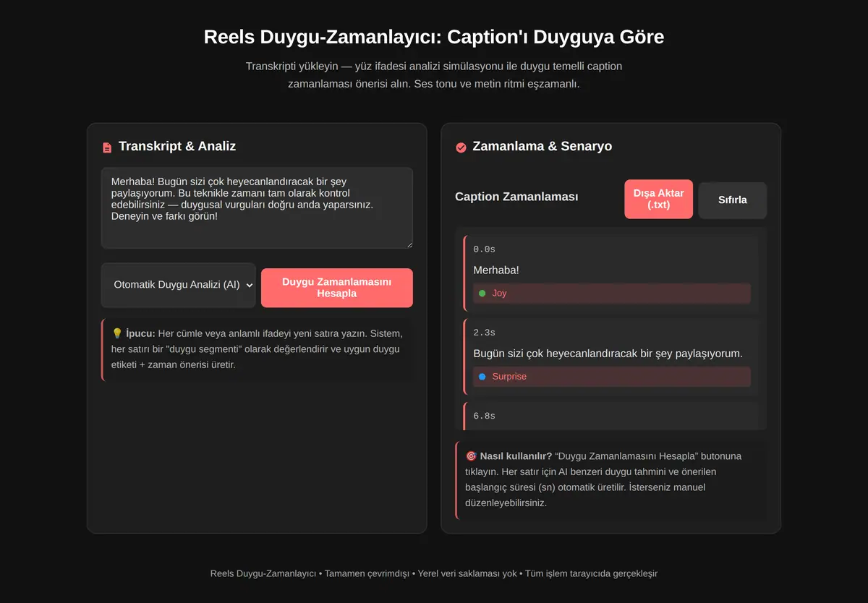The image size is (868, 603).
Task: Click the caption starting with Bugün sizi çok
Action: point(608,354)
